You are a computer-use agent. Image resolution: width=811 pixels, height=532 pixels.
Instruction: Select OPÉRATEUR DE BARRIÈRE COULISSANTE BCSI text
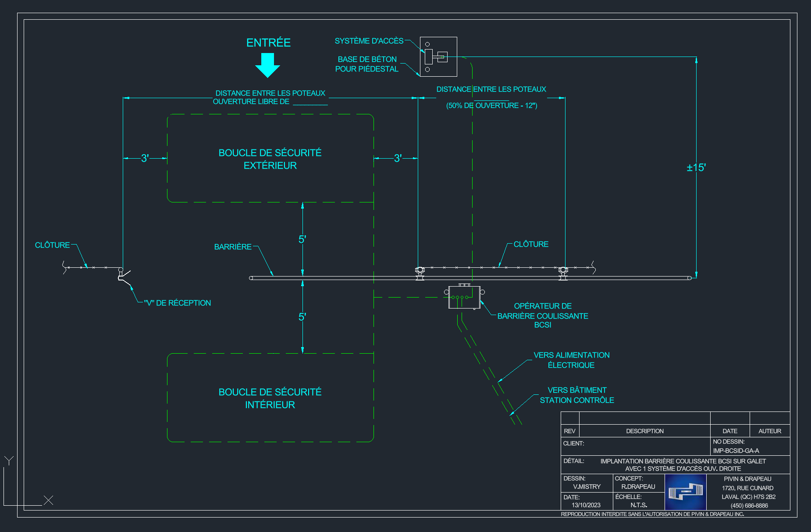[543, 316]
